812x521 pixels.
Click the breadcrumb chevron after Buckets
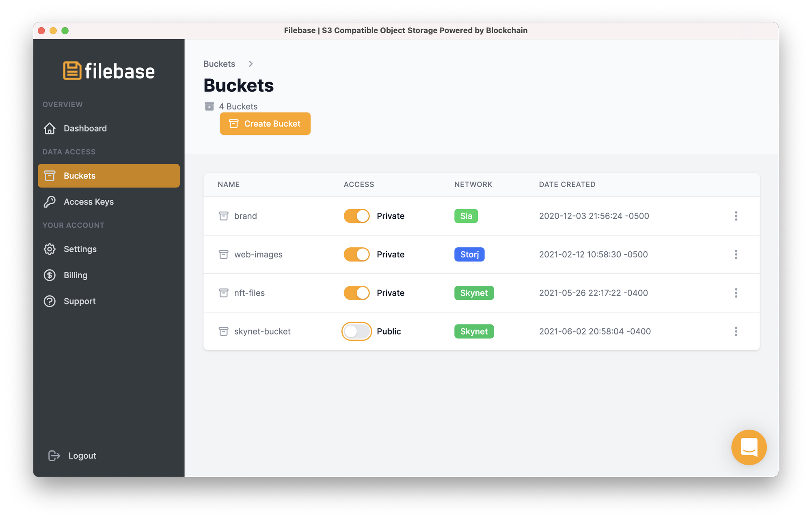(x=251, y=64)
